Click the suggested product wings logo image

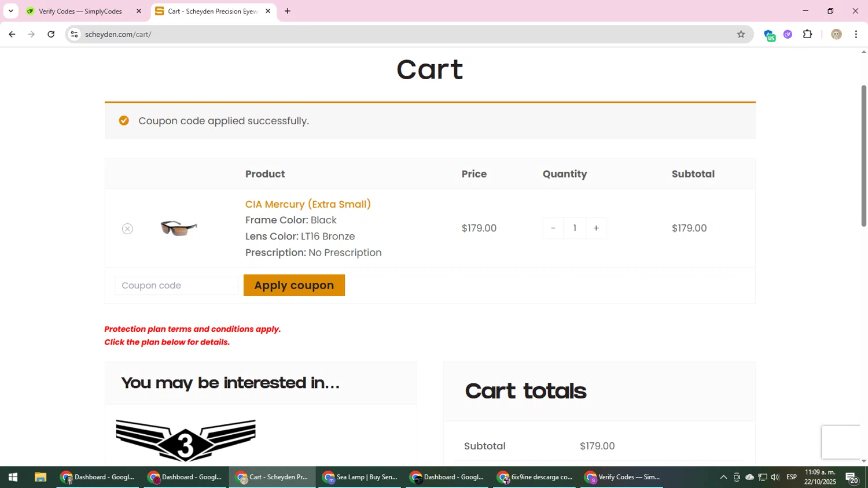[x=186, y=441]
